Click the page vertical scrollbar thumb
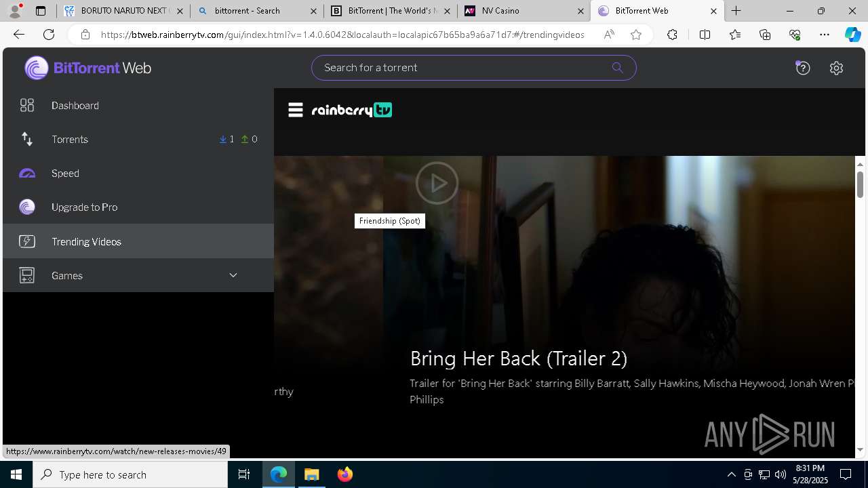Image resolution: width=868 pixels, height=488 pixels. click(x=860, y=185)
